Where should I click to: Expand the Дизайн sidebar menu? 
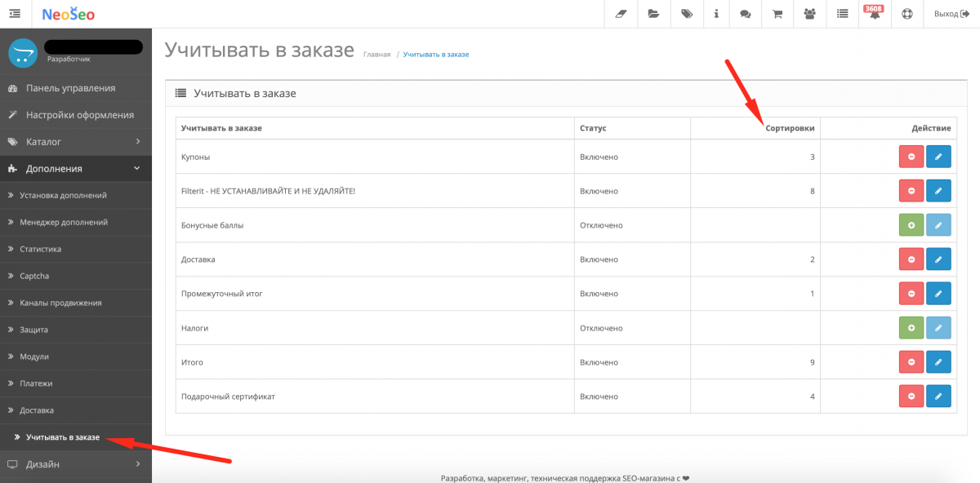(x=76, y=464)
